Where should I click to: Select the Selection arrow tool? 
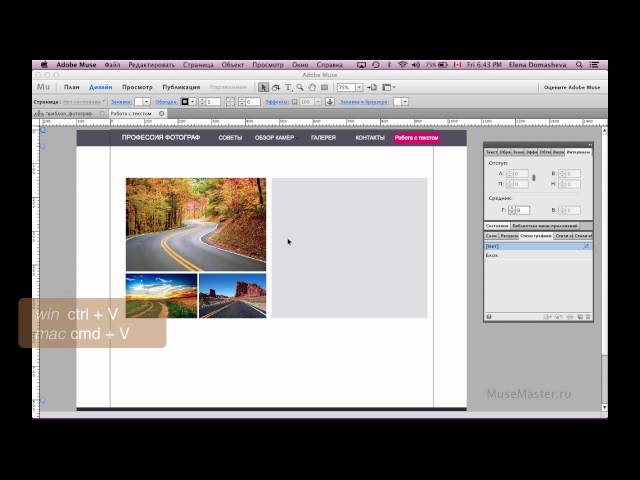(x=263, y=87)
